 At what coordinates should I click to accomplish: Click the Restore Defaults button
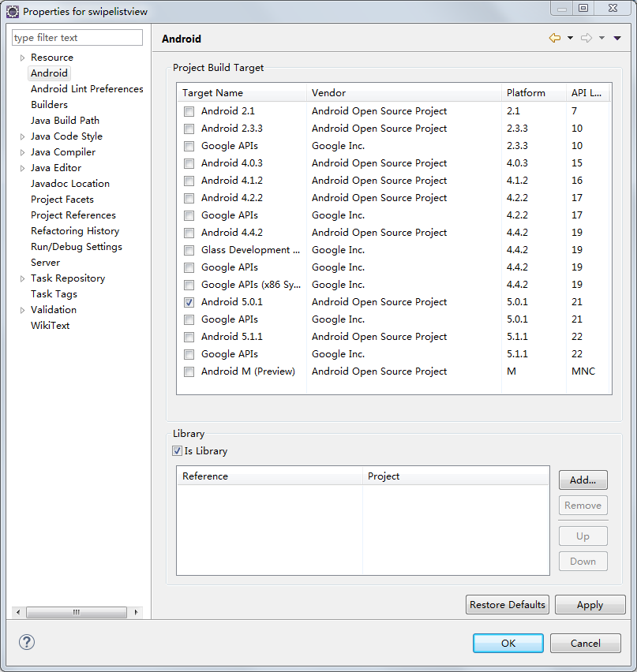click(507, 605)
